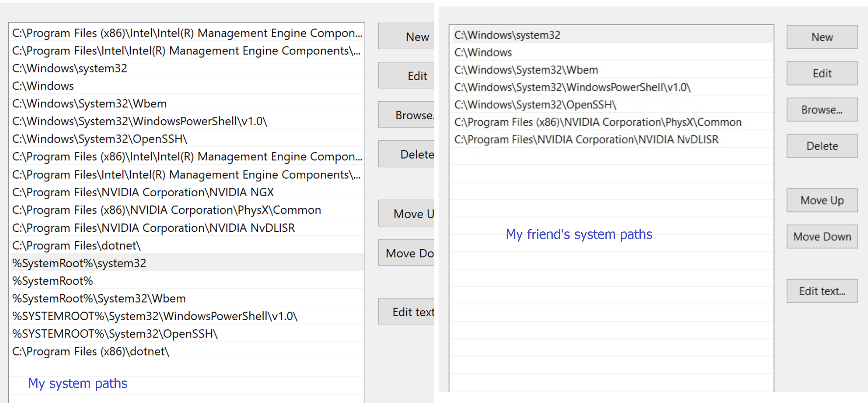The height and width of the screenshot is (403, 868).
Task: Click the partially cut-off New button
Action: click(x=407, y=36)
